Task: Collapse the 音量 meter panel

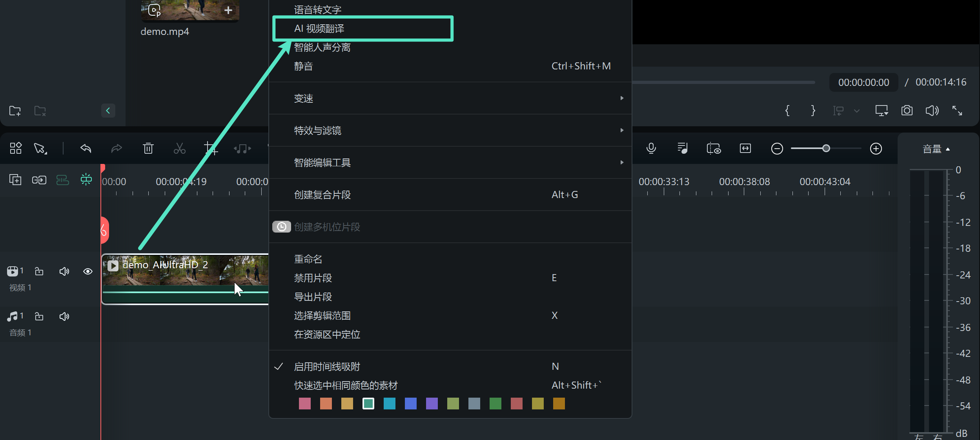Action: click(948, 149)
